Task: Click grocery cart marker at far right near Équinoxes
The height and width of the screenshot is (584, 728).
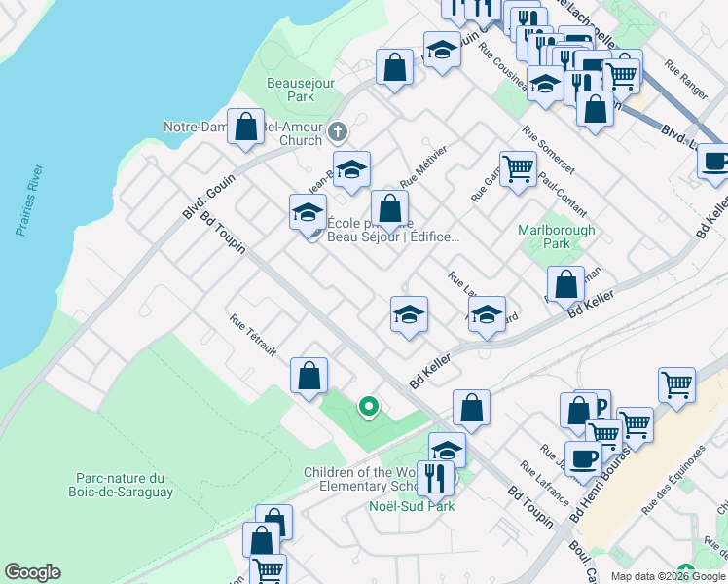Action: pyautogui.click(x=677, y=388)
